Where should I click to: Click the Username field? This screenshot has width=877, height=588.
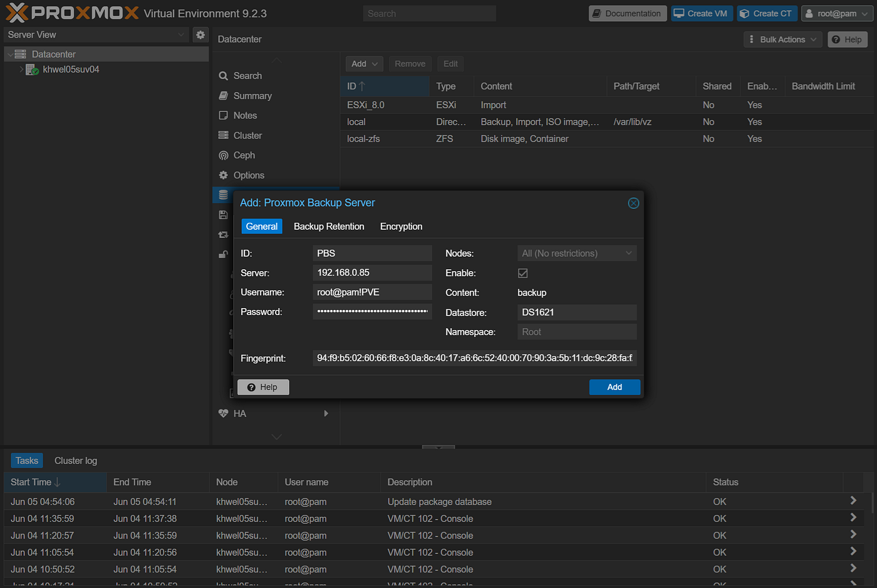pos(372,292)
